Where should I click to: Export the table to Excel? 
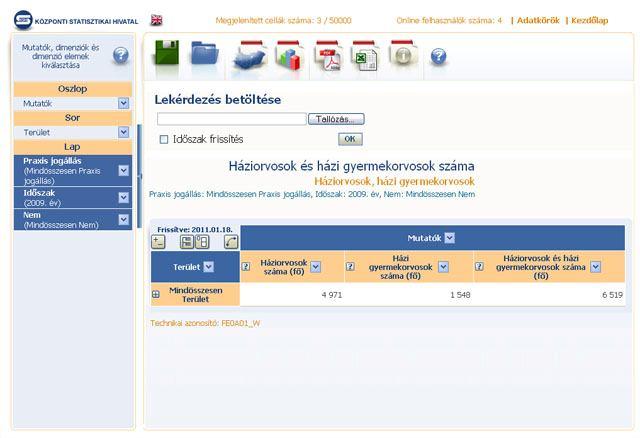[366, 56]
